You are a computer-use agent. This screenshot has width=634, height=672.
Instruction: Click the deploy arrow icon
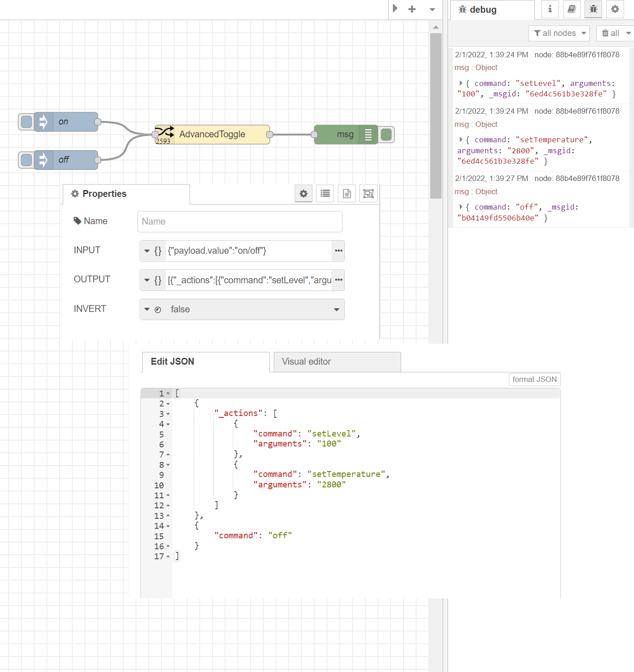[x=395, y=9]
